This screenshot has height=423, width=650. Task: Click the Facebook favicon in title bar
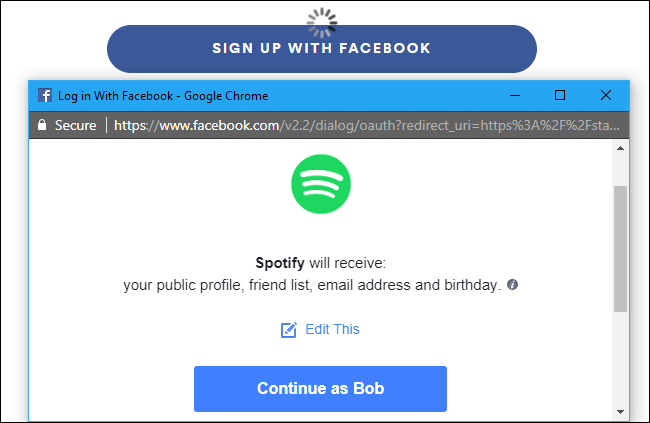(x=45, y=96)
